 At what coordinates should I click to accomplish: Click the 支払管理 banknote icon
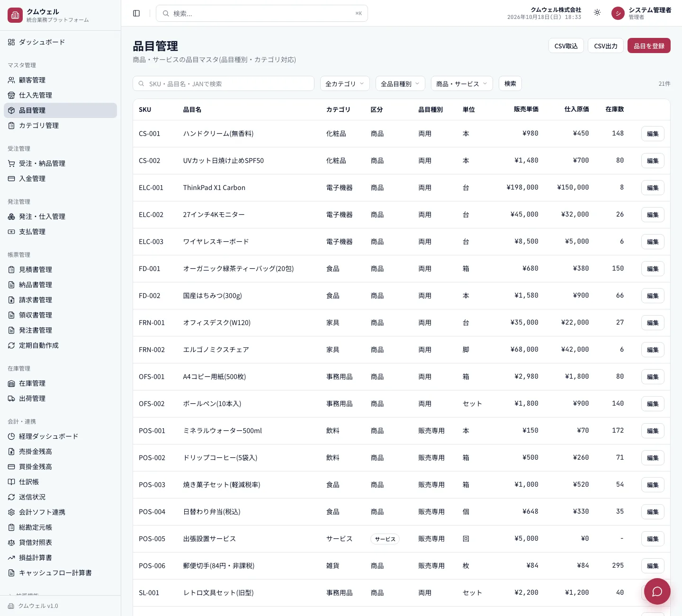pos(11,232)
